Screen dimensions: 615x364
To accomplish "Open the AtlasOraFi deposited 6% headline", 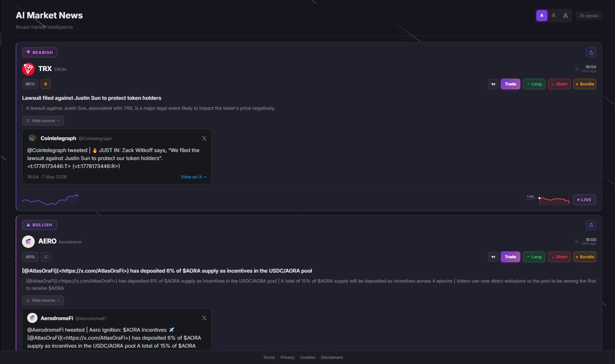I will pos(167,271).
